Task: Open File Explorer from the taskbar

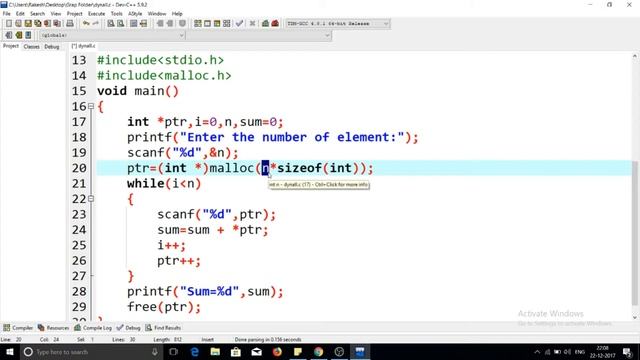Action: pyautogui.click(x=215, y=352)
